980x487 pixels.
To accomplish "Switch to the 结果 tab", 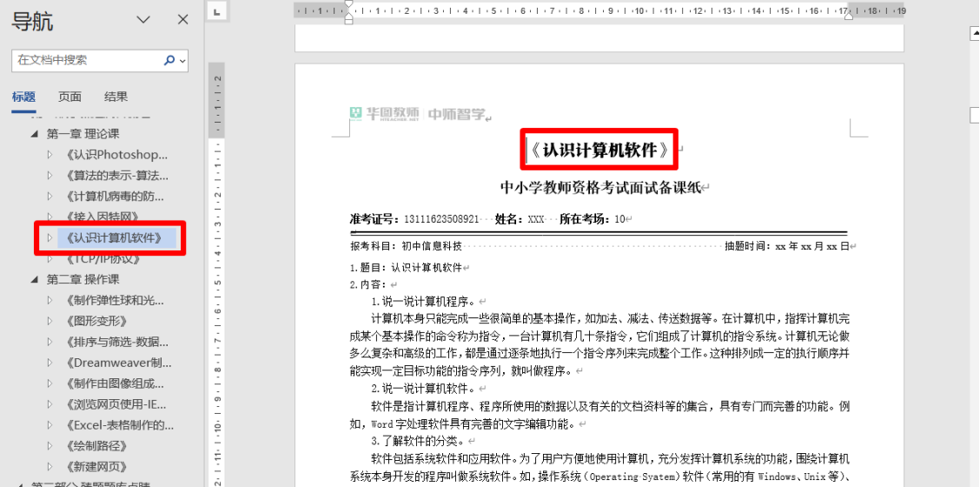I will coord(116,97).
